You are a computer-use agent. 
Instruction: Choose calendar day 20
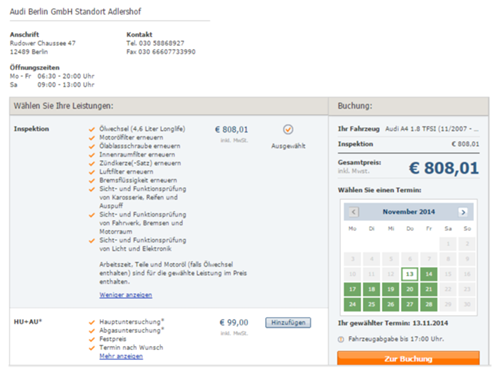410,289
